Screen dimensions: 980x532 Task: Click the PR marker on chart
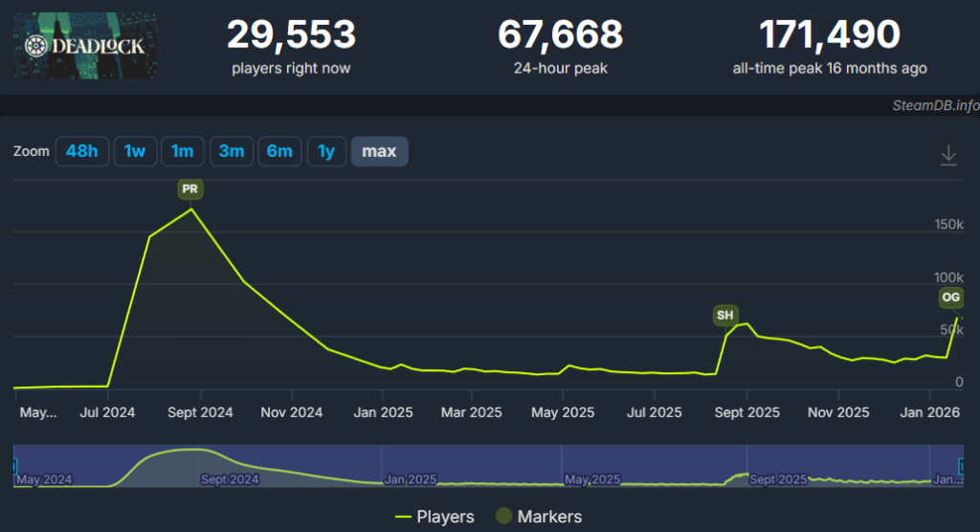click(189, 189)
